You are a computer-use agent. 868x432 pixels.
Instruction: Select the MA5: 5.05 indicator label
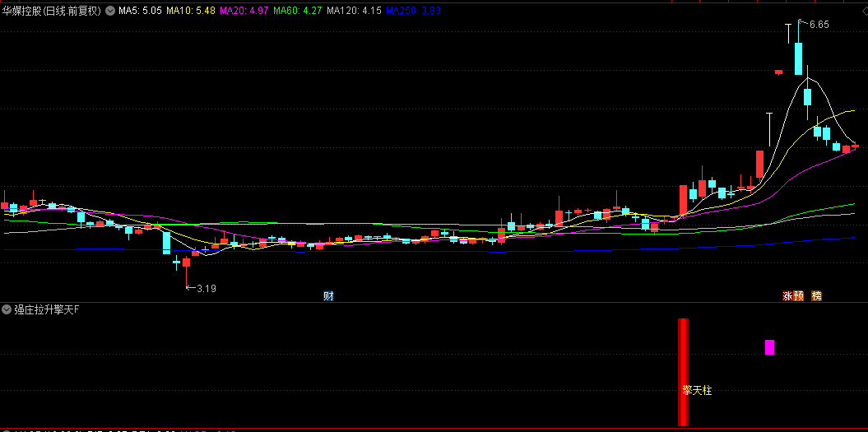pyautogui.click(x=140, y=11)
